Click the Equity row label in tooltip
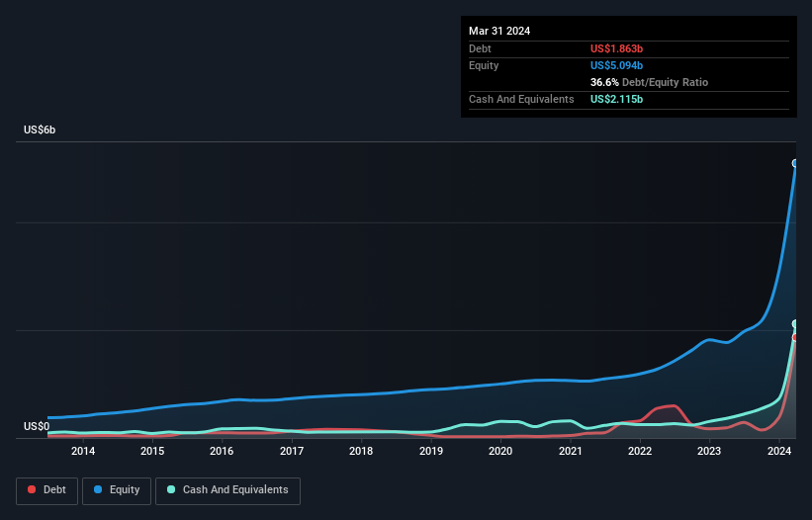 (x=484, y=65)
